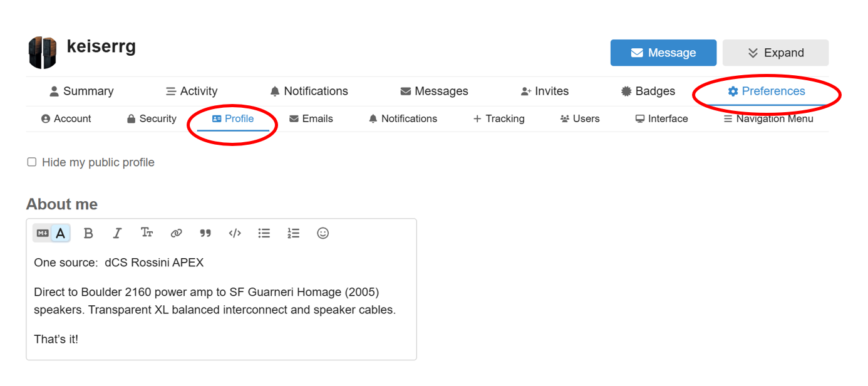Create a bulleted list in About me
The image size is (868, 386).
[264, 233]
